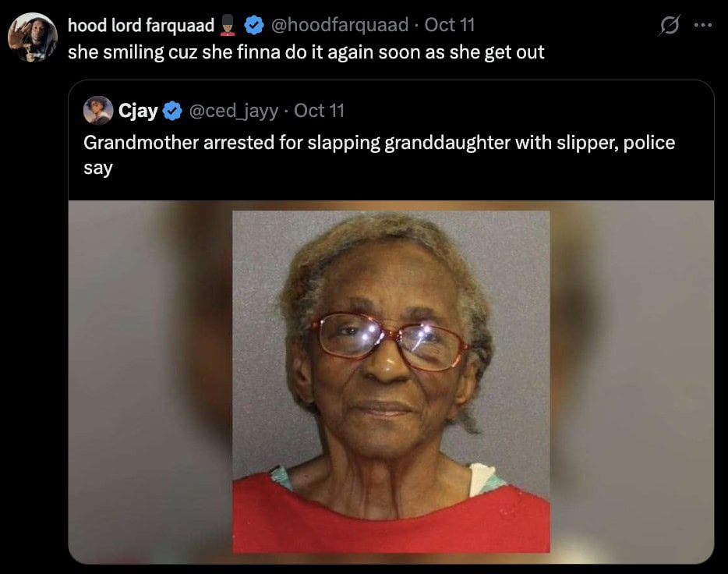This screenshot has width=728, height=574.
Task: Visit the @ced_jayy handle
Action: tap(234, 112)
